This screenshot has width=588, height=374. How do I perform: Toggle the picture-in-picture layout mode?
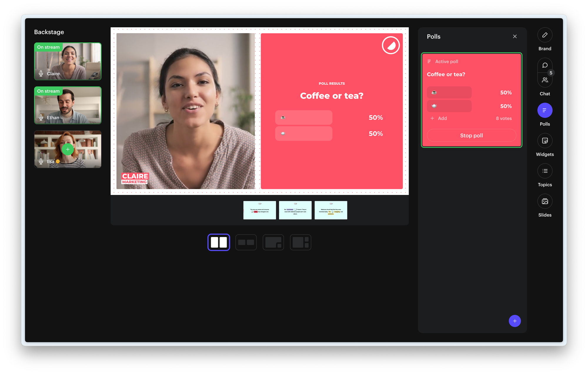[273, 243]
